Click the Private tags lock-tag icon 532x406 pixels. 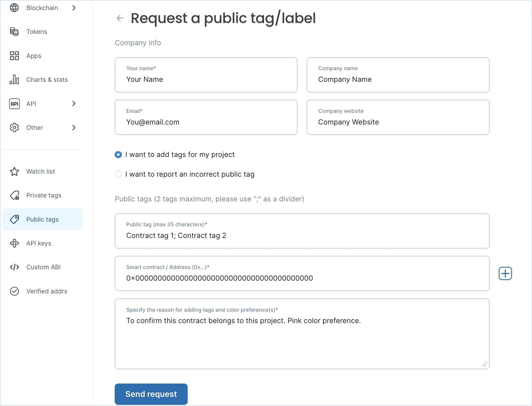14,195
